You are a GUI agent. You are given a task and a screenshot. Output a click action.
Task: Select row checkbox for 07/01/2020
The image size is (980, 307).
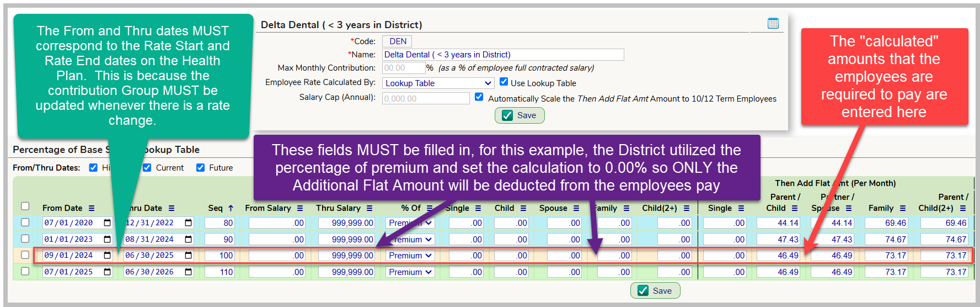point(25,222)
